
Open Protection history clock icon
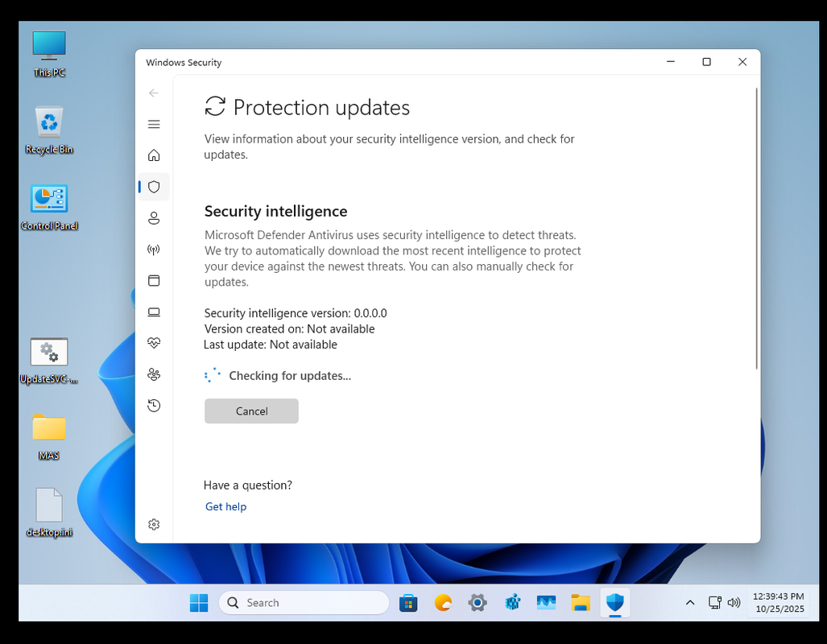click(154, 406)
